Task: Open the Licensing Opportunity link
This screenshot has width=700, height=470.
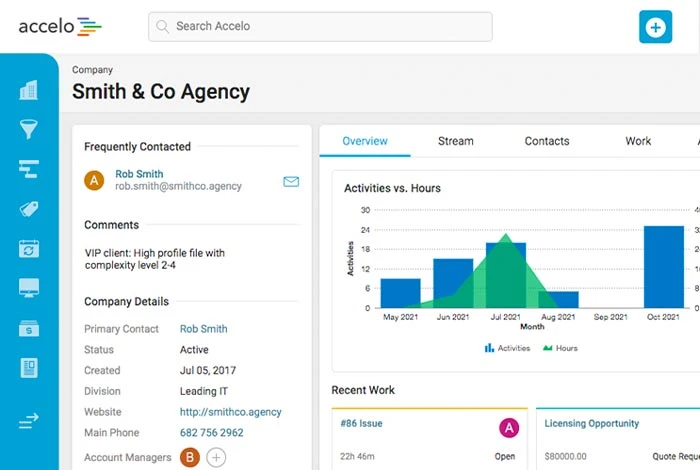Action: 592,424
